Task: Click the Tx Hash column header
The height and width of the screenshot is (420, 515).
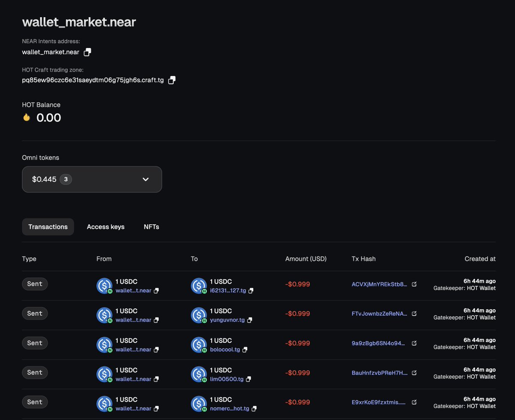Action: point(364,259)
